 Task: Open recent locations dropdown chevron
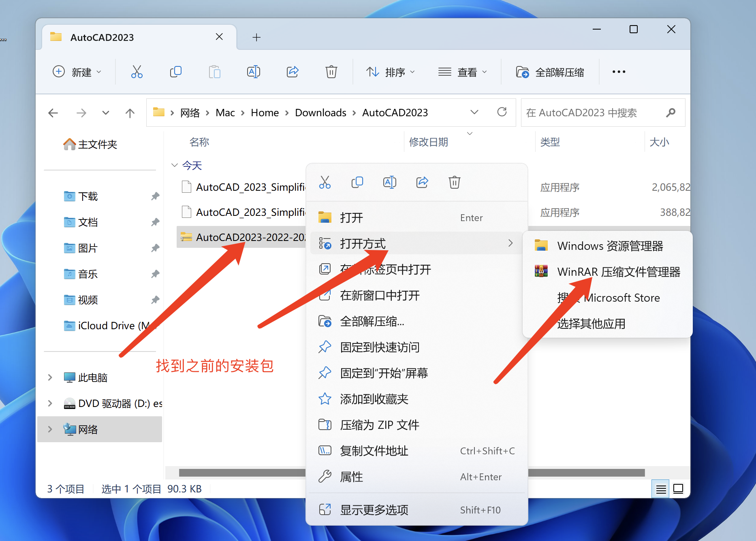(x=106, y=113)
